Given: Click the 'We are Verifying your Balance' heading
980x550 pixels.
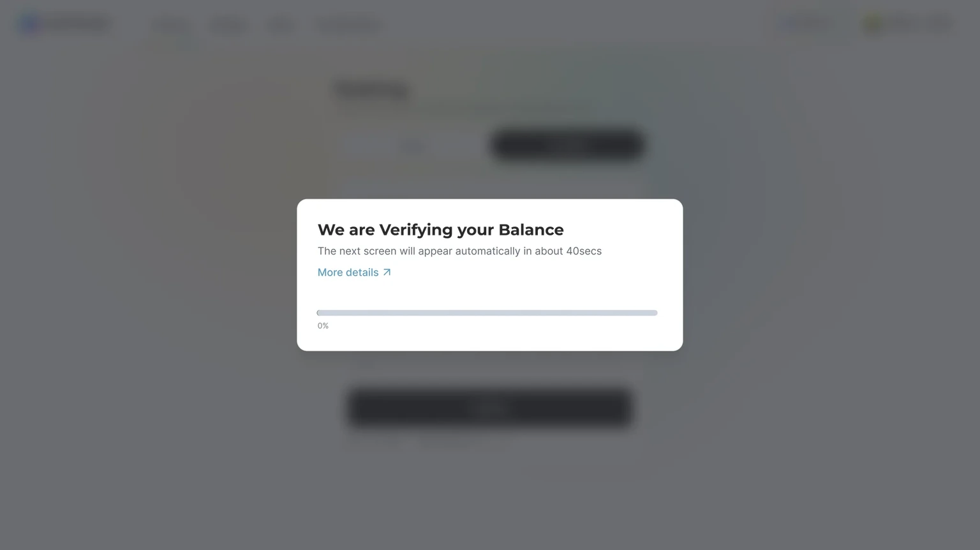Looking at the screenshot, I should tap(440, 230).
